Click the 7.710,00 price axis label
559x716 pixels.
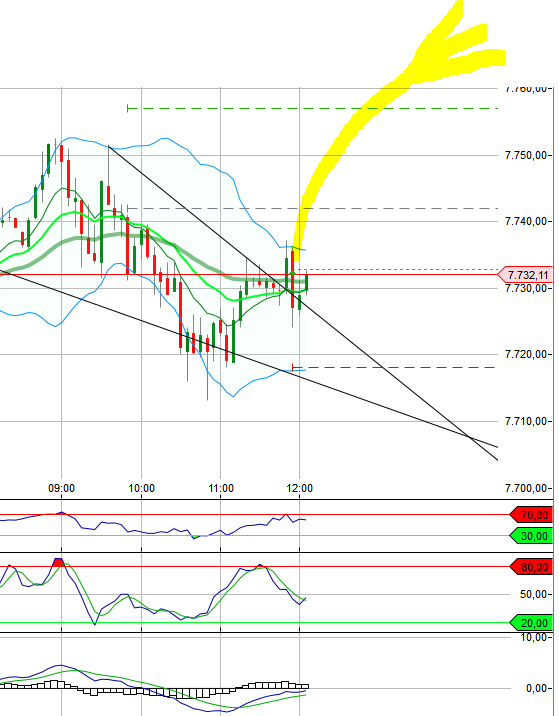(x=526, y=421)
